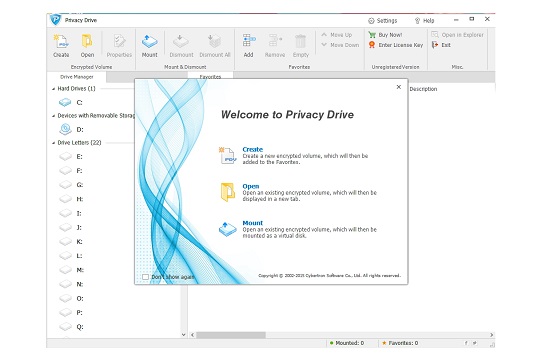Click the Exit button in Misc group
The height and width of the screenshot is (364, 550).
441,45
